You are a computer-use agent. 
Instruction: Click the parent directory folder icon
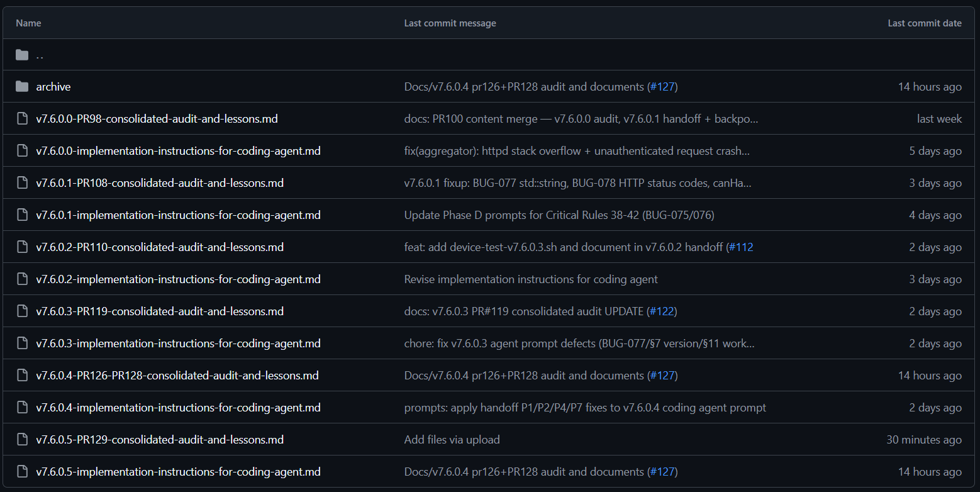point(22,55)
